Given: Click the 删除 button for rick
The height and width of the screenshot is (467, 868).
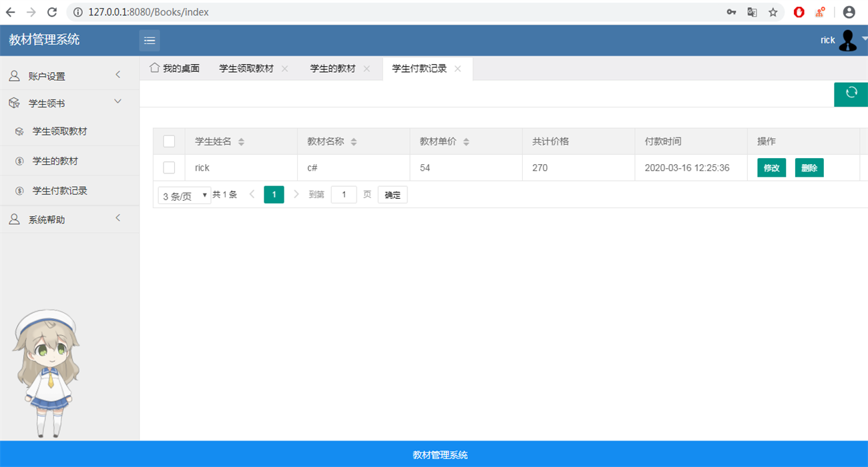Looking at the screenshot, I should [x=809, y=167].
